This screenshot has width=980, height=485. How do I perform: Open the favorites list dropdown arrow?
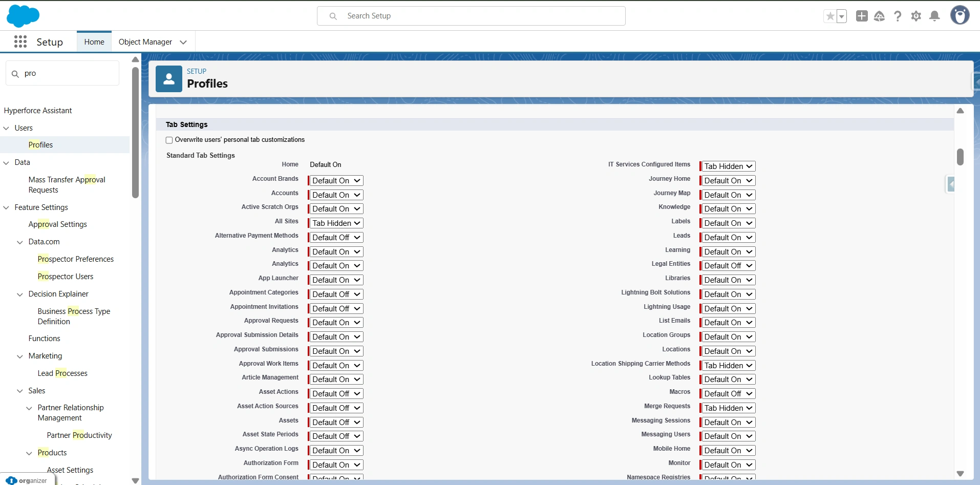coord(842,16)
